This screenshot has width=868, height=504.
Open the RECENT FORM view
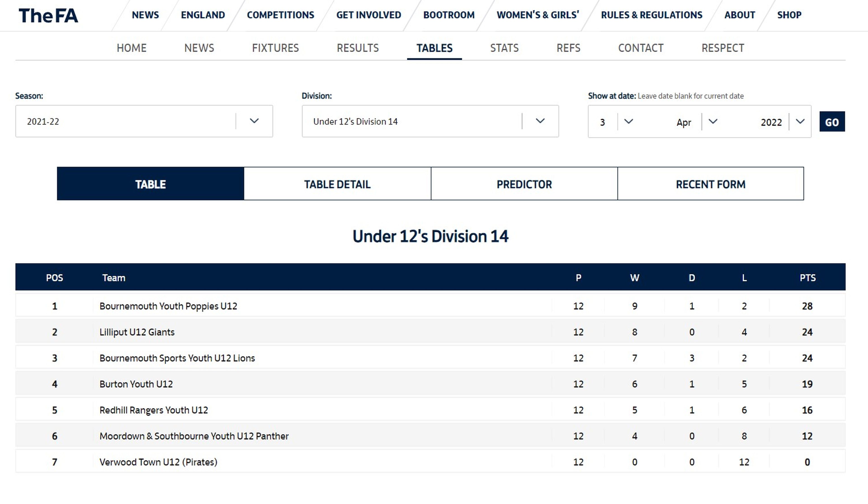point(711,184)
